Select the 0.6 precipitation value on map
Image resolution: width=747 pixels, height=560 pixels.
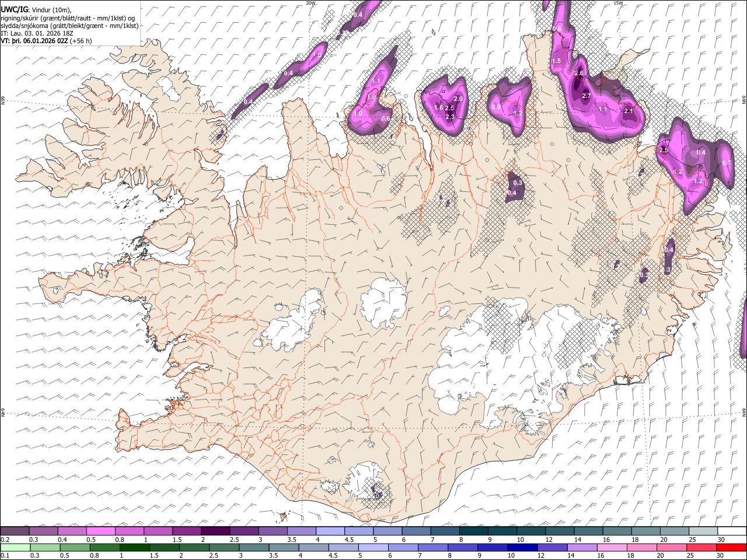(x=385, y=118)
